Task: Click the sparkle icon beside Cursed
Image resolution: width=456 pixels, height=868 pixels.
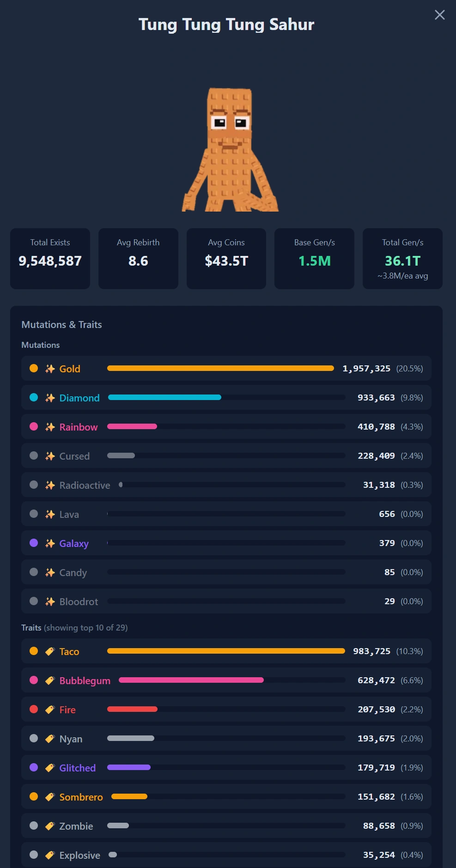Action: 50,456
